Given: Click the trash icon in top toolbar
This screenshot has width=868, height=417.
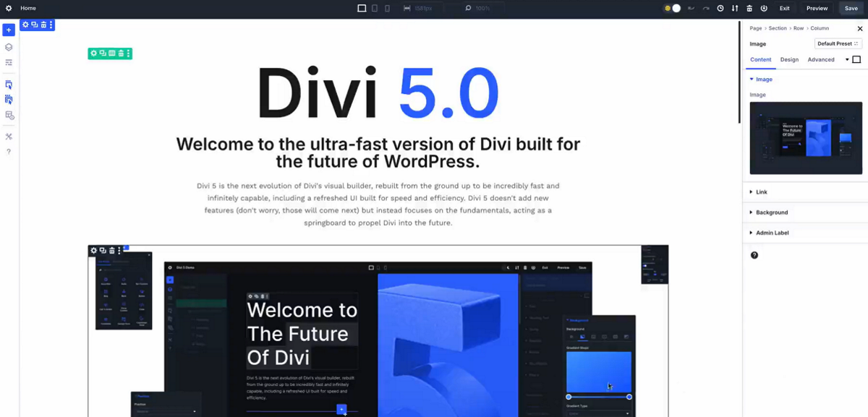Looking at the screenshot, I should point(749,9).
